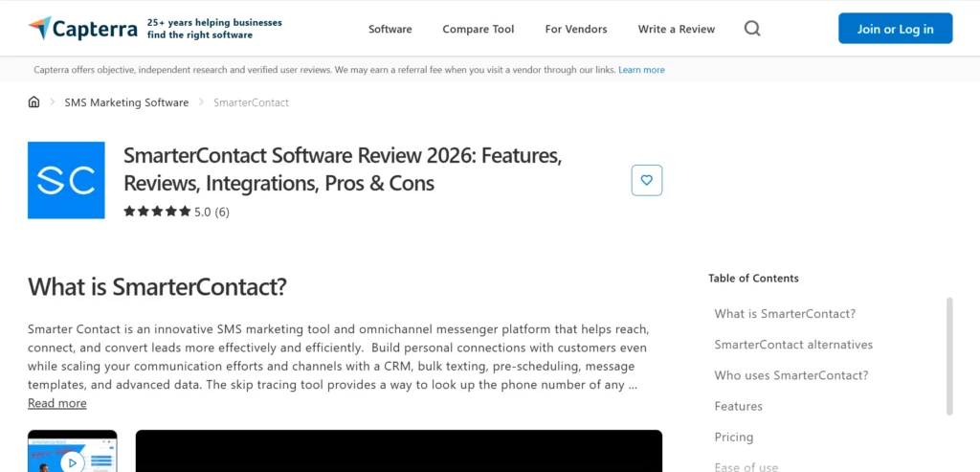Click the 5.0 star rating
This screenshot has height=472, width=980.
167,212
